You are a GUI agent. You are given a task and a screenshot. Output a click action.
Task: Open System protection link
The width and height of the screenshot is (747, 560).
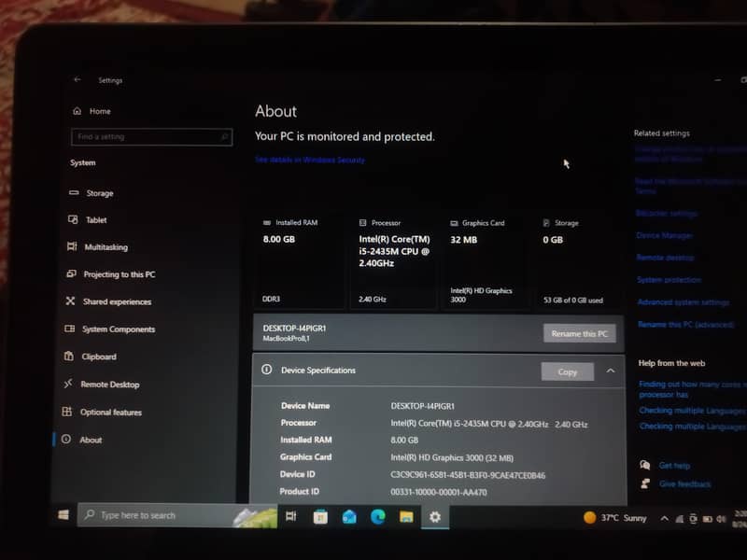(669, 279)
